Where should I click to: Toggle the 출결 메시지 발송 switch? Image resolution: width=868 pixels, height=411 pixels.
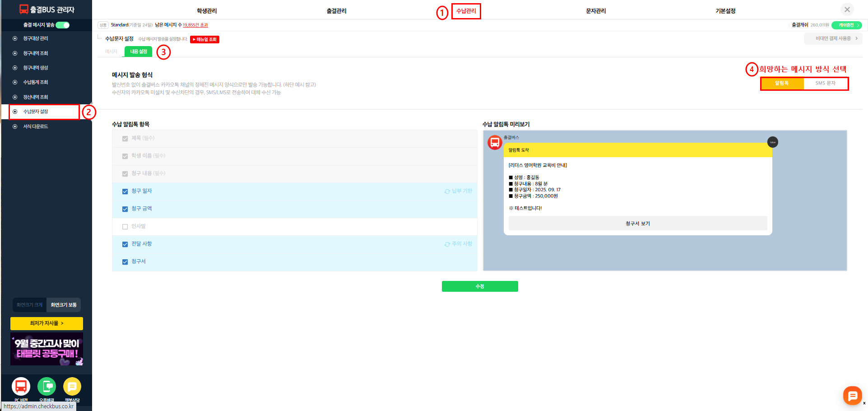coord(63,25)
